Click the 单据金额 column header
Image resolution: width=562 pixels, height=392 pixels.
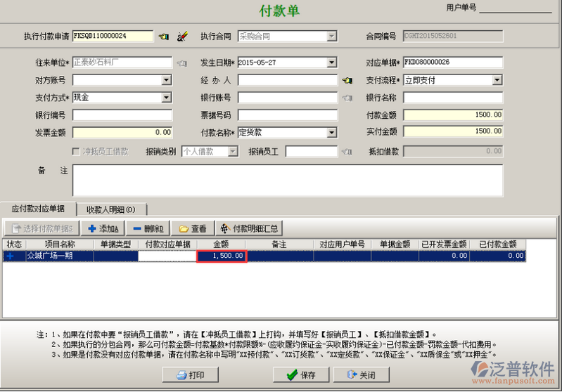[395, 244]
